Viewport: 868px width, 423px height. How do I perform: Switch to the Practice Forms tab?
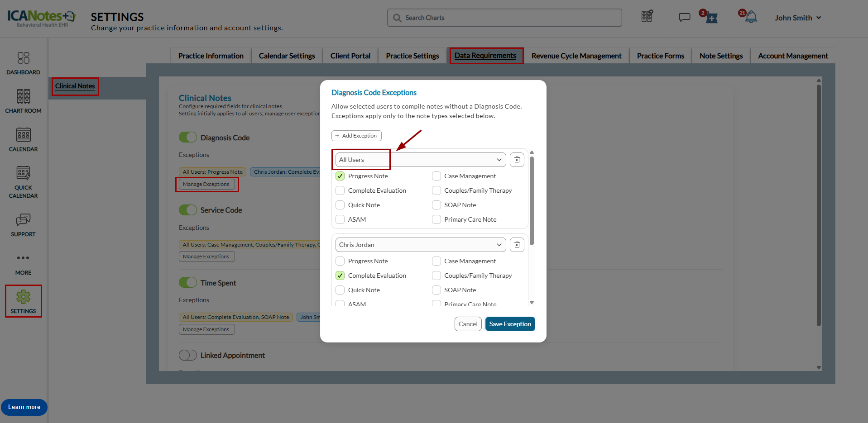tap(660, 56)
